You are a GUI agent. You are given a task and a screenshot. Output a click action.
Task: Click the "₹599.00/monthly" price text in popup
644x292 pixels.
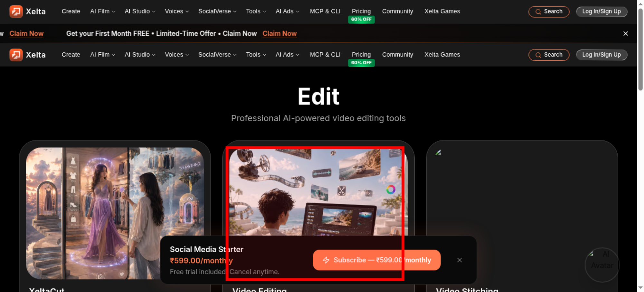click(x=201, y=260)
